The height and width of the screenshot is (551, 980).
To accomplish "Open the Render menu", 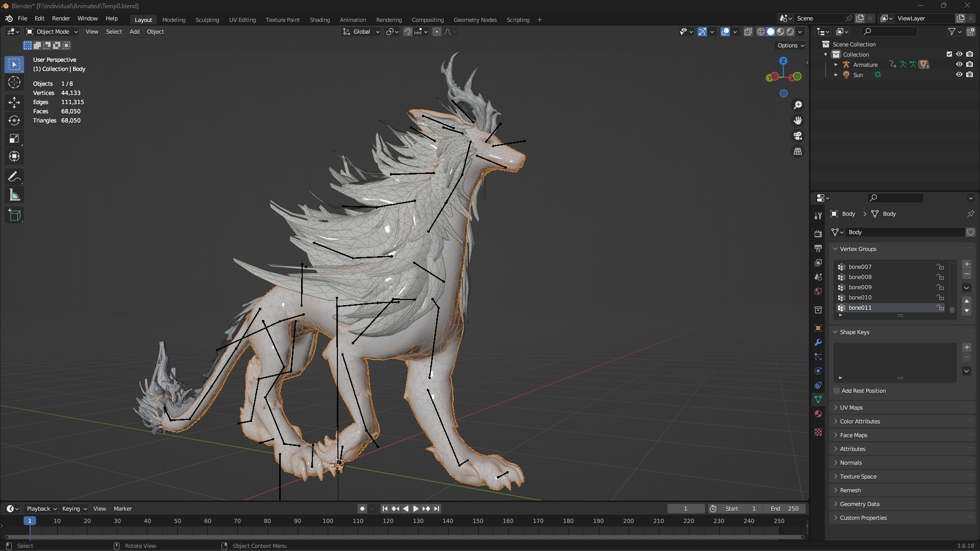I will pyautogui.click(x=61, y=18).
